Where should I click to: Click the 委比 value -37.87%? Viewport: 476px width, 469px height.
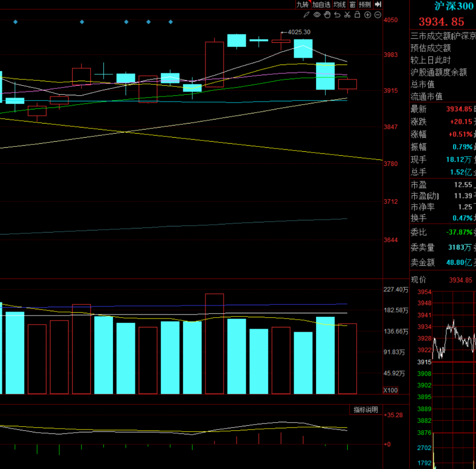click(x=459, y=232)
